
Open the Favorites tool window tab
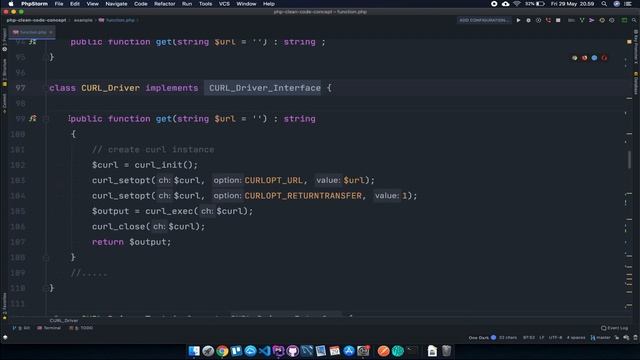pos(4,305)
